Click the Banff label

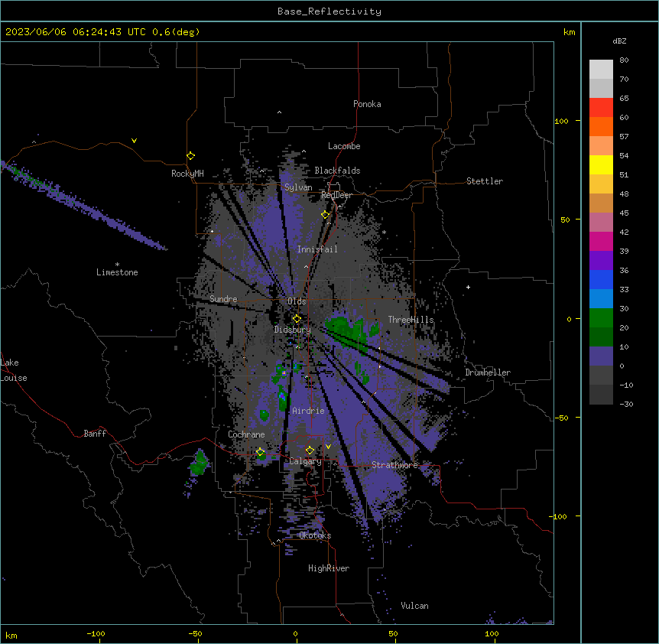[x=95, y=434]
